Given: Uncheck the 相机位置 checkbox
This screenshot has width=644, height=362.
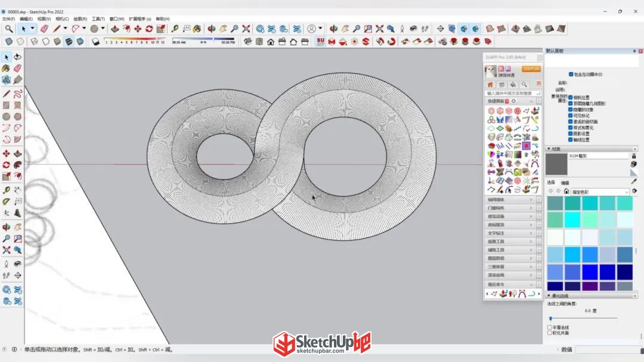Looking at the screenshot, I should 571,97.
